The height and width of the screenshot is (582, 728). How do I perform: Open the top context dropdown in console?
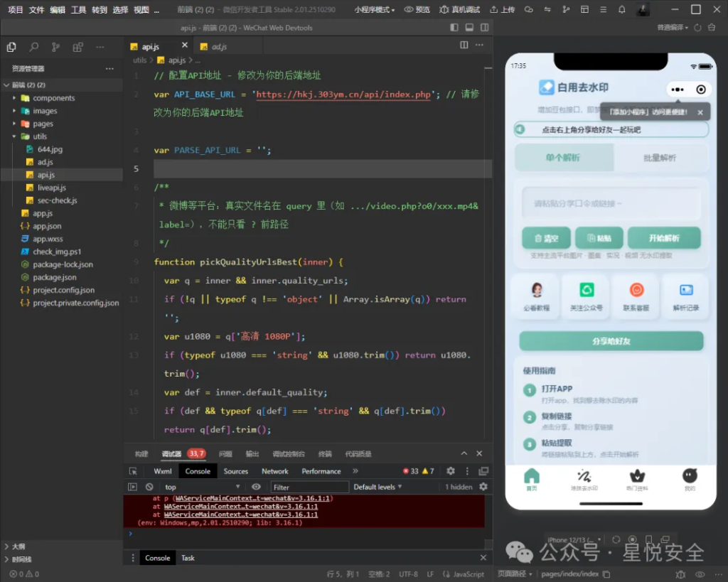pos(203,487)
